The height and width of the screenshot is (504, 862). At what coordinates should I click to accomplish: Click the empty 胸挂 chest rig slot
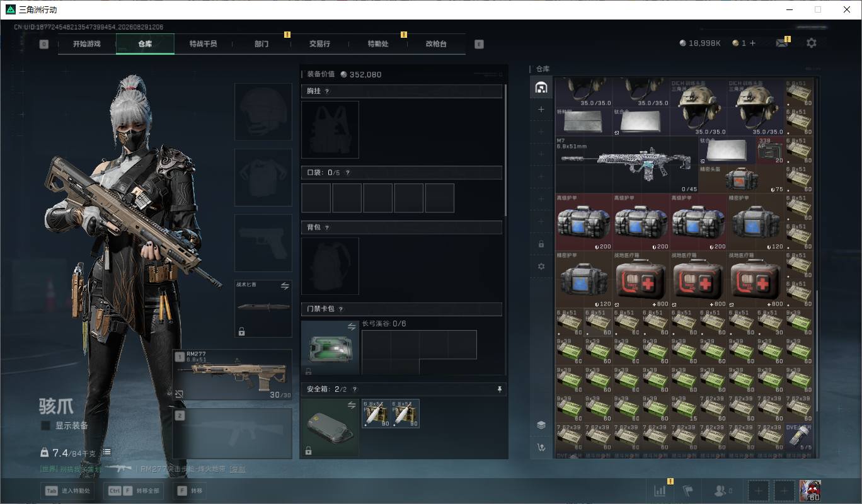tap(330, 130)
